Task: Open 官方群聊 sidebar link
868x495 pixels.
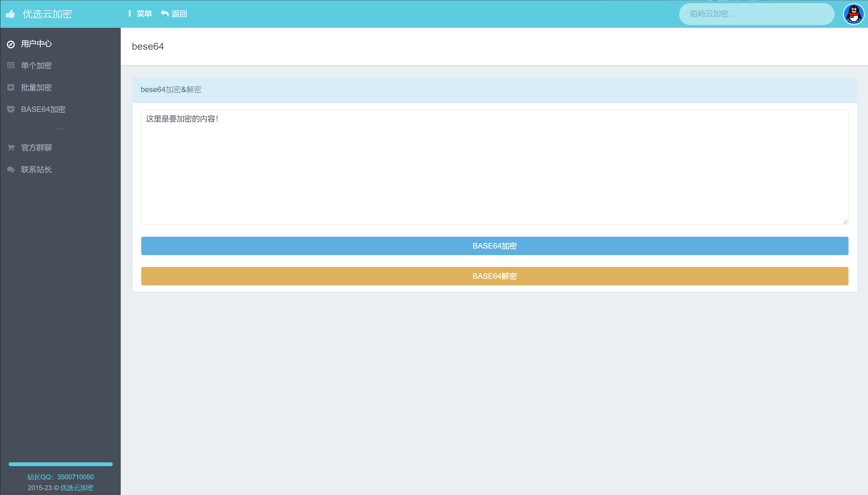Action: point(36,148)
